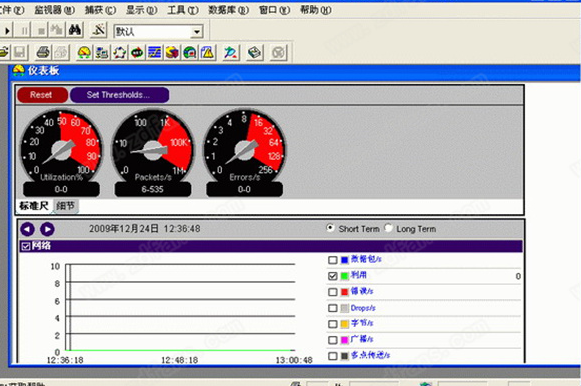Image resolution: width=581 pixels, height=386 pixels.
Task: Click the binoculars icon in top toolbar
Action: pyautogui.click(x=75, y=30)
